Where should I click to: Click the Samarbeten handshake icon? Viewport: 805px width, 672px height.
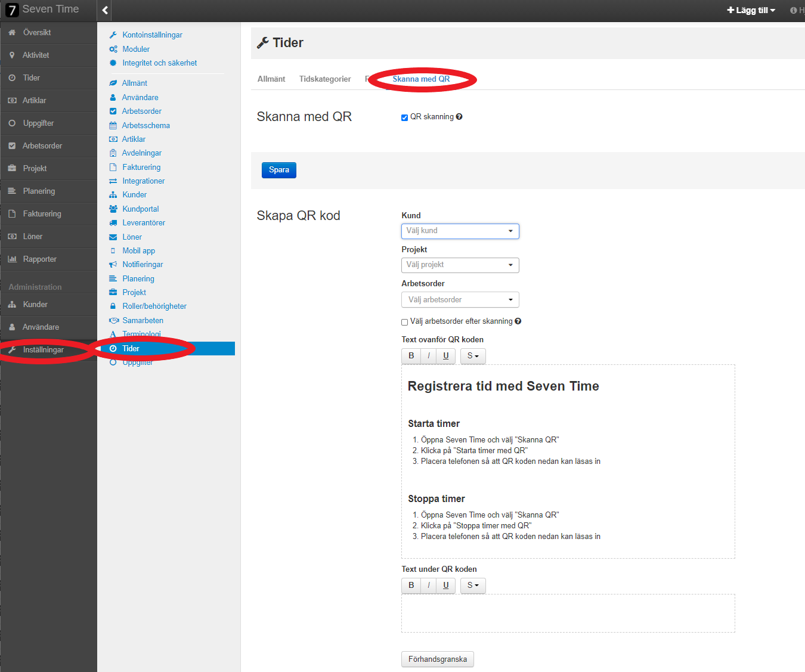[x=114, y=321]
